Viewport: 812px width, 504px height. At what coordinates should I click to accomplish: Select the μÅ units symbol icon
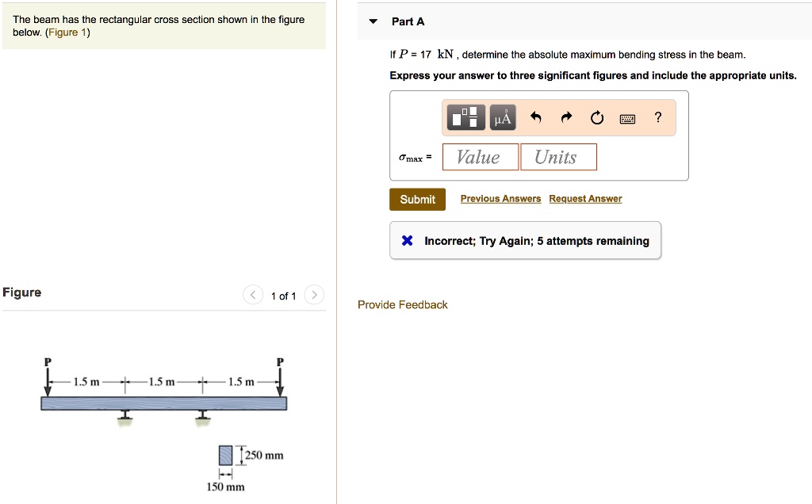tap(501, 116)
